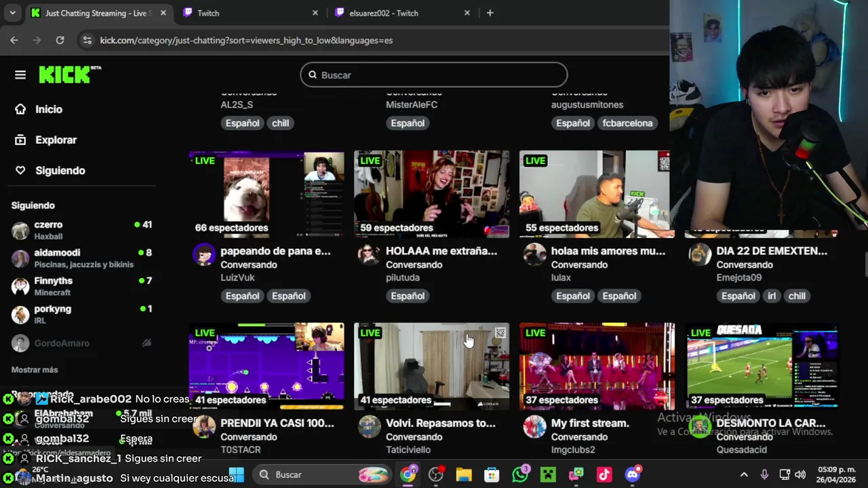Open the LuizVuk stream thumbnail with 66 espectadores
Image resolution: width=868 pixels, height=488 pixels.
[x=267, y=194]
